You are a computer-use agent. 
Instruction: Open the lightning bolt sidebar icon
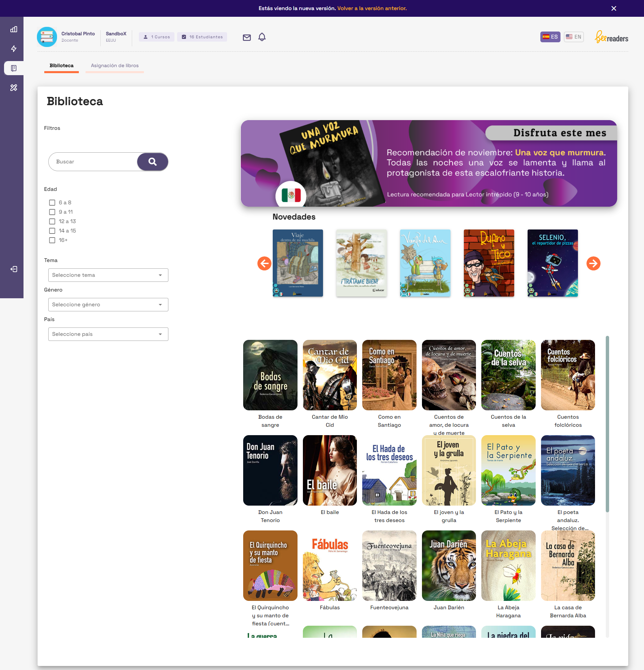(x=14, y=49)
